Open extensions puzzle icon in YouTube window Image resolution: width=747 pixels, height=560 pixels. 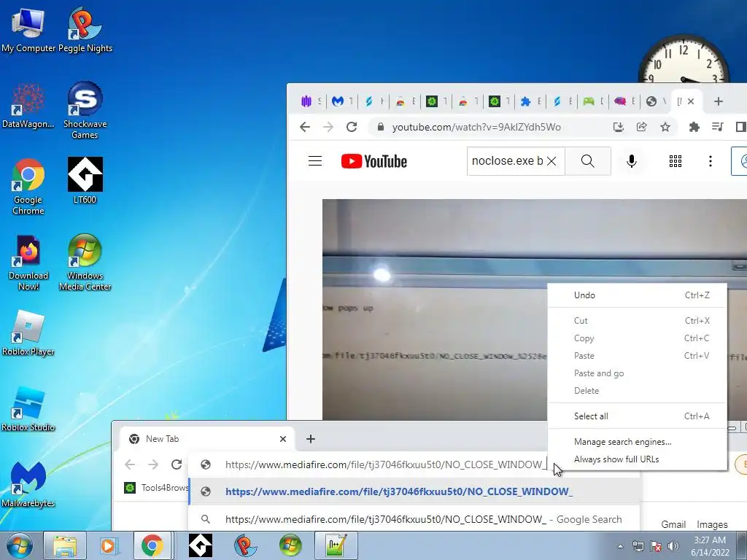(x=694, y=127)
